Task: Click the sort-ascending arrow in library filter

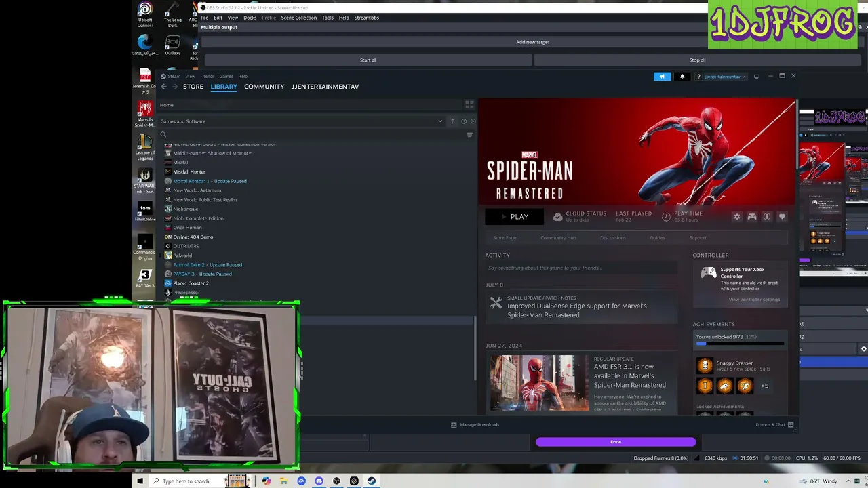Action: coord(452,121)
